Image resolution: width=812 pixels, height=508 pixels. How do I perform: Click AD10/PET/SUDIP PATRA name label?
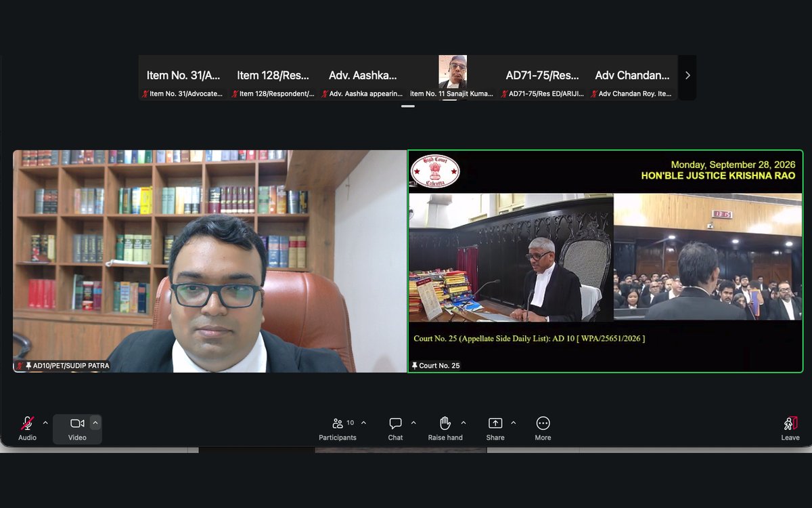pos(71,366)
